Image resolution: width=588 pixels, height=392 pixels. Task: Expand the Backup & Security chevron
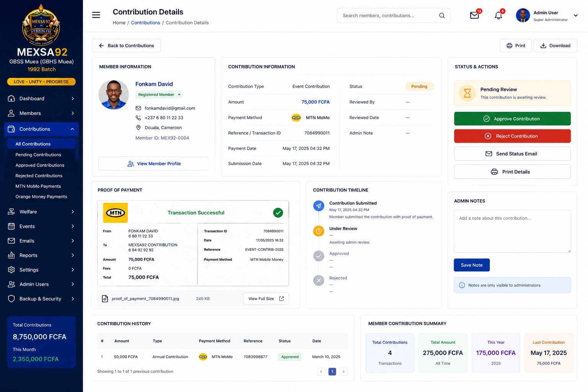tap(72, 299)
